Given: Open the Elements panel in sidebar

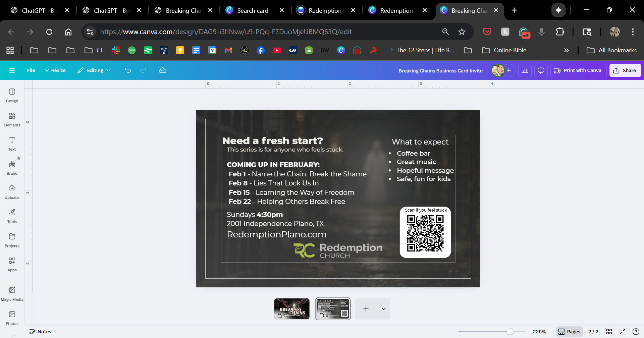Looking at the screenshot, I should (12, 119).
